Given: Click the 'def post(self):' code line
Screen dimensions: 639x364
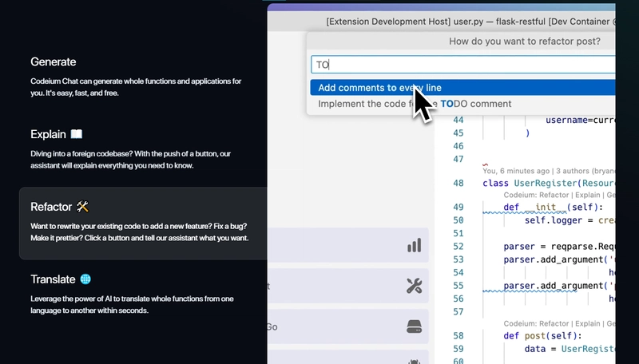Looking at the screenshot, I should coord(542,336).
